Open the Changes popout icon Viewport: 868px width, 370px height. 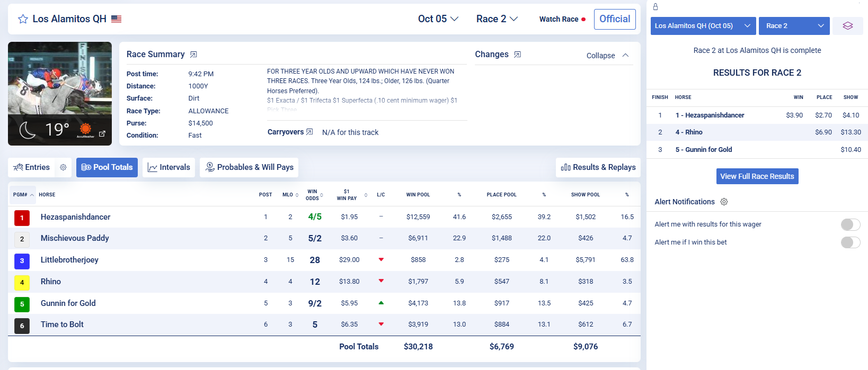pyautogui.click(x=517, y=55)
